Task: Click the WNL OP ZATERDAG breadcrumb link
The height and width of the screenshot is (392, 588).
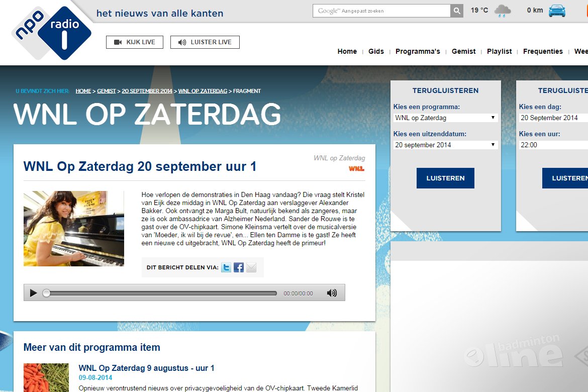Action: coord(203,91)
